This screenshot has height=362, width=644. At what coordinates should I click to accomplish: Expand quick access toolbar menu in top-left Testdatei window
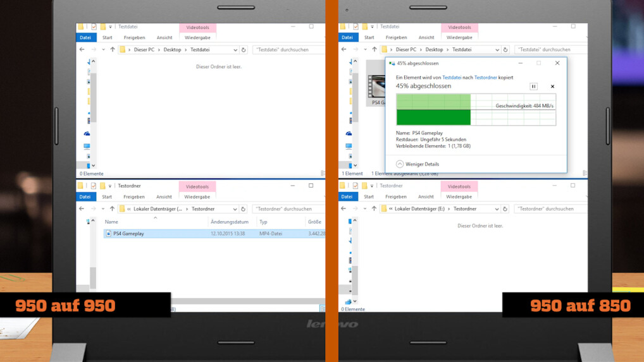110,27
